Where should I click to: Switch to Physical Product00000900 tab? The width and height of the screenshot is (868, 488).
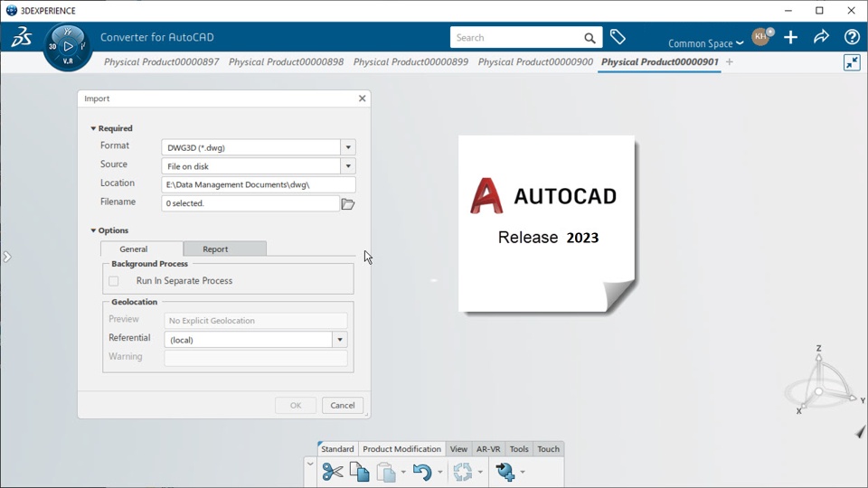click(535, 62)
